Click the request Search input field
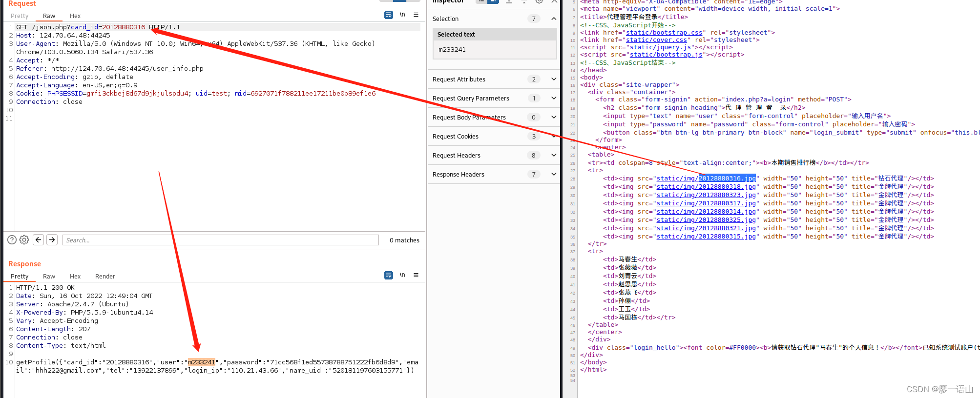This screenshot has height=398, width=980. pos(221,240)
